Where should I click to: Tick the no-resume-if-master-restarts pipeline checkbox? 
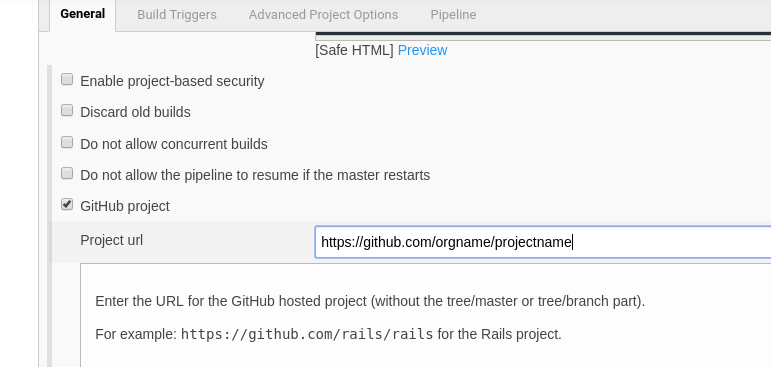point(67,174)
